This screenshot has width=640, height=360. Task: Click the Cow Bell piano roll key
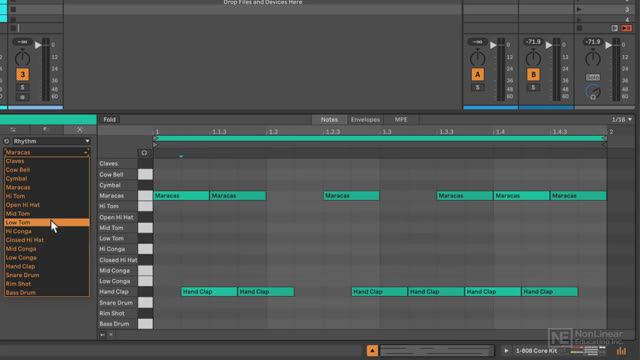(x=145, y=174)
